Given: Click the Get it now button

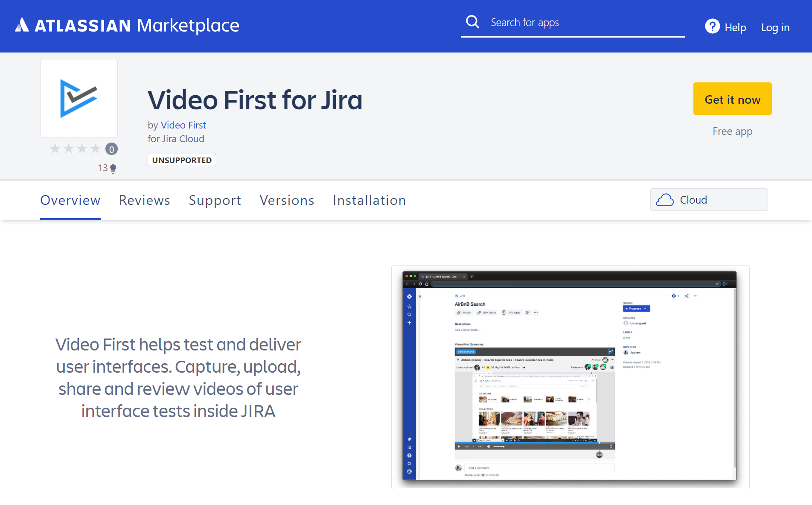Looking at the screenshot, I should click(732, 99).
